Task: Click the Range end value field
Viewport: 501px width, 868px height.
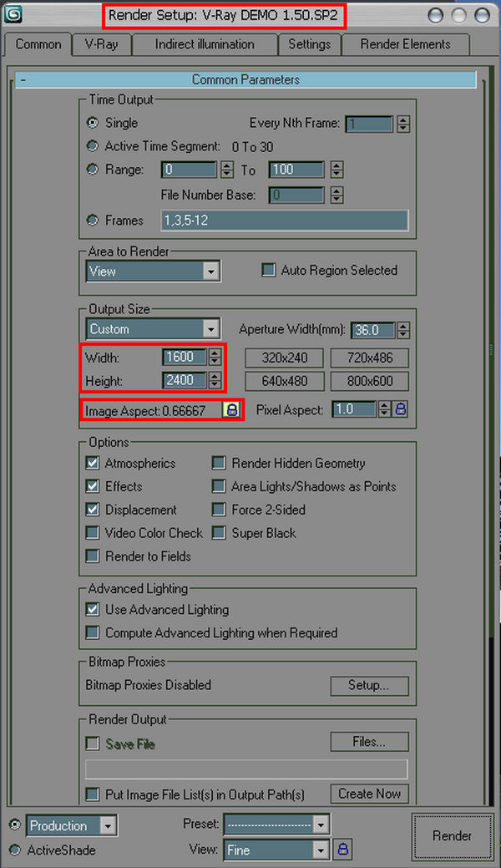Action: [296, 170]
